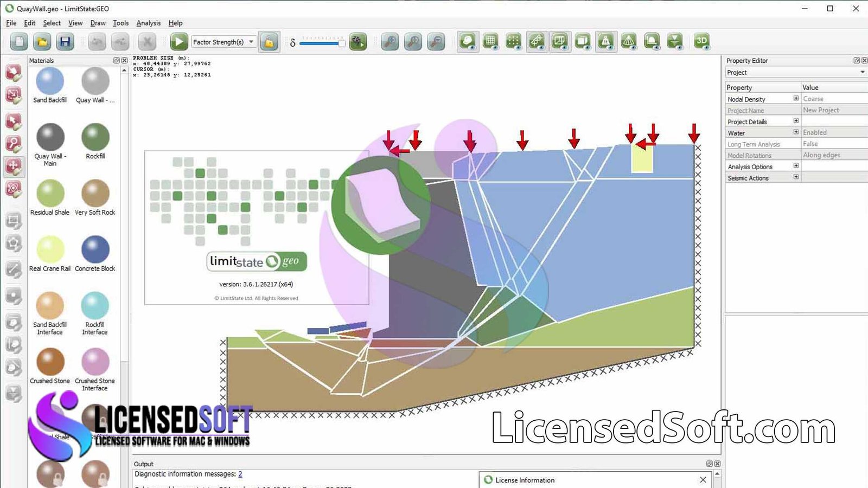Select the draw line tool
The width and height of the screenshot is (868, 488).
(14, 268)
